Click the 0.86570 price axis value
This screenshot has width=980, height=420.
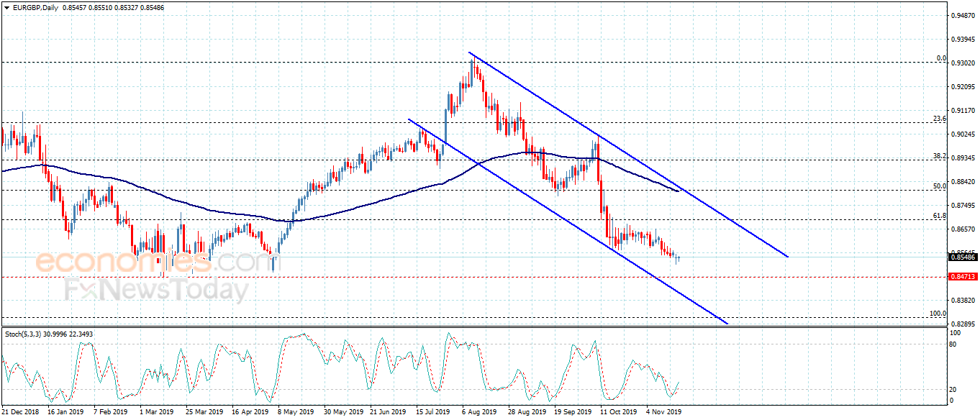(963, 229)
